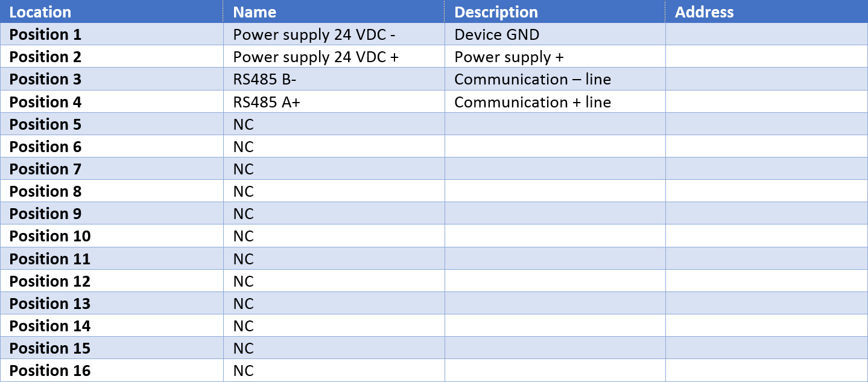The image size is (868, 382).
Task: Click the NC cell for Position 14
Action: tap(334, 326)
